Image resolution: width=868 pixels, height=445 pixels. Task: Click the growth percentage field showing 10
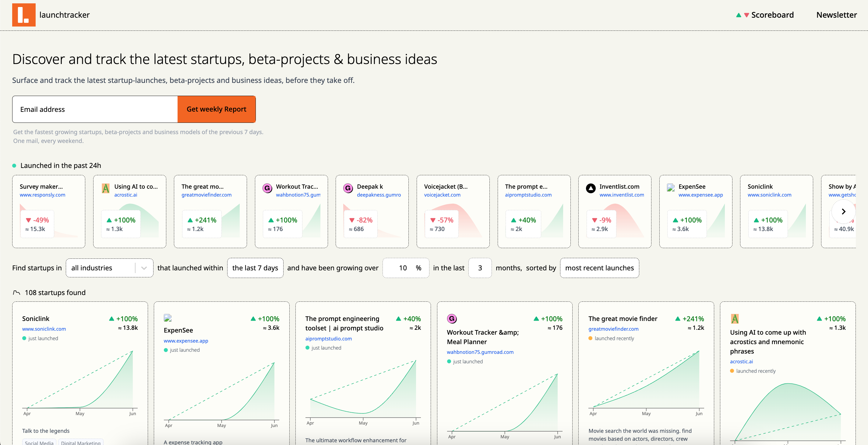(x=403, y=268)
